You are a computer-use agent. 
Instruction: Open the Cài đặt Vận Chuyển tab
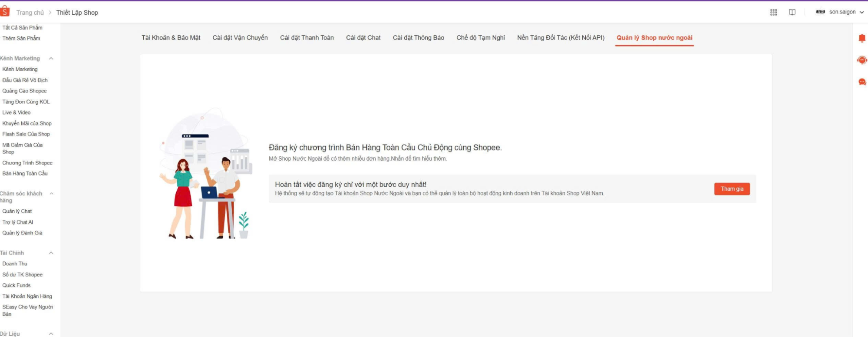[x=240, y=38]
